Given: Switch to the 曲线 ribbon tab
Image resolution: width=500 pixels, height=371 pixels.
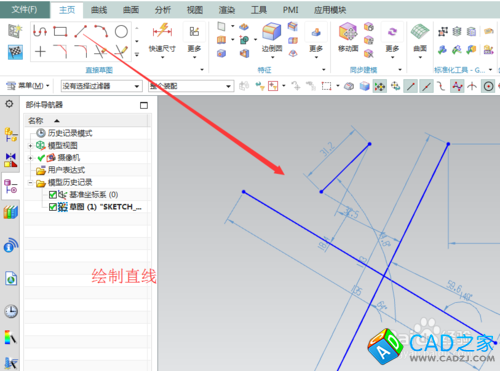Looking at the screenshot, I should click(x=99, y=10).
